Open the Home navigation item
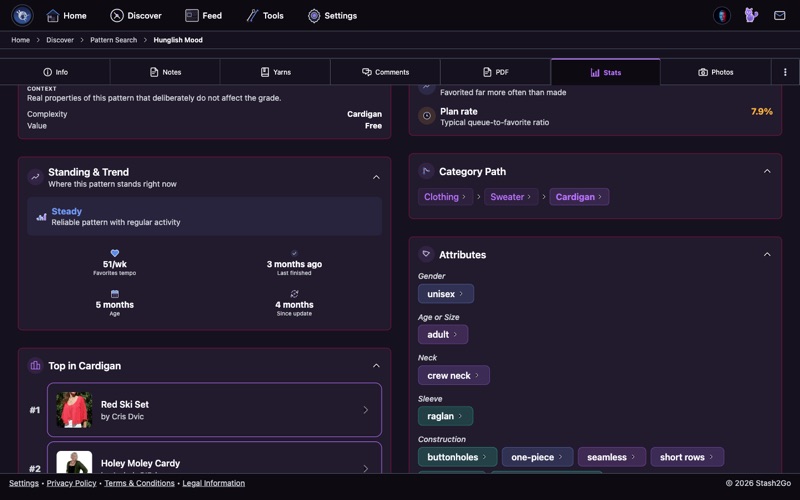The width and height of the screenshot is (800, 500). click(x=66, y=16)
